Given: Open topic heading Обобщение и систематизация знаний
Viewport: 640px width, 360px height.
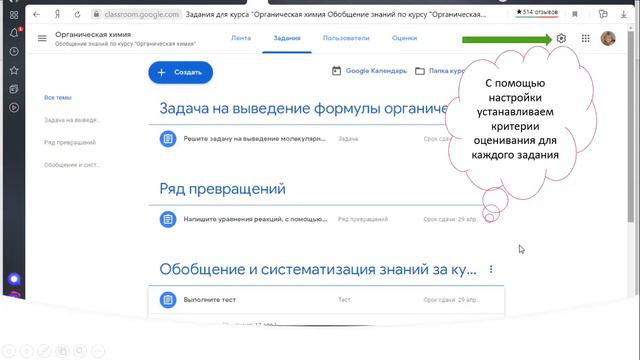Looking at the screenshot, I should [x=318, y=269].
